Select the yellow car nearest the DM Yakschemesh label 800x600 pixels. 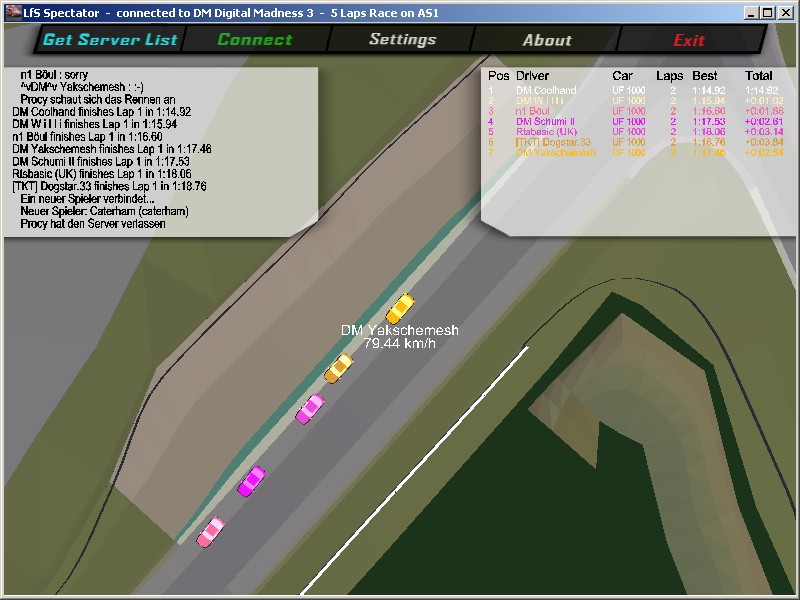click(400, 309)
